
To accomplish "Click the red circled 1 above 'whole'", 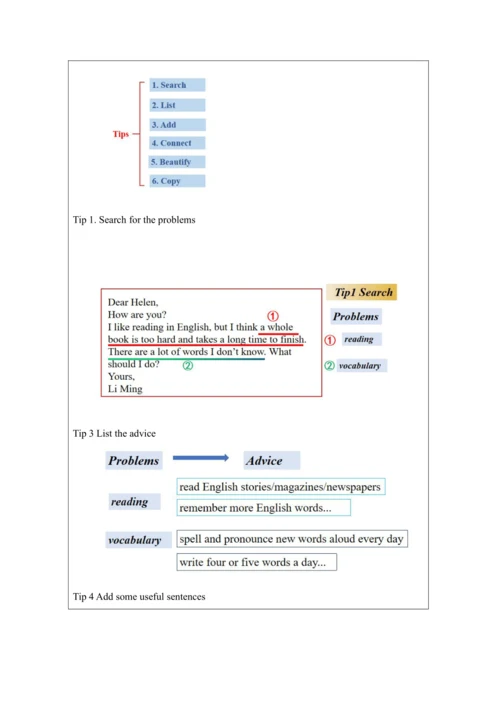I will 273,316.
